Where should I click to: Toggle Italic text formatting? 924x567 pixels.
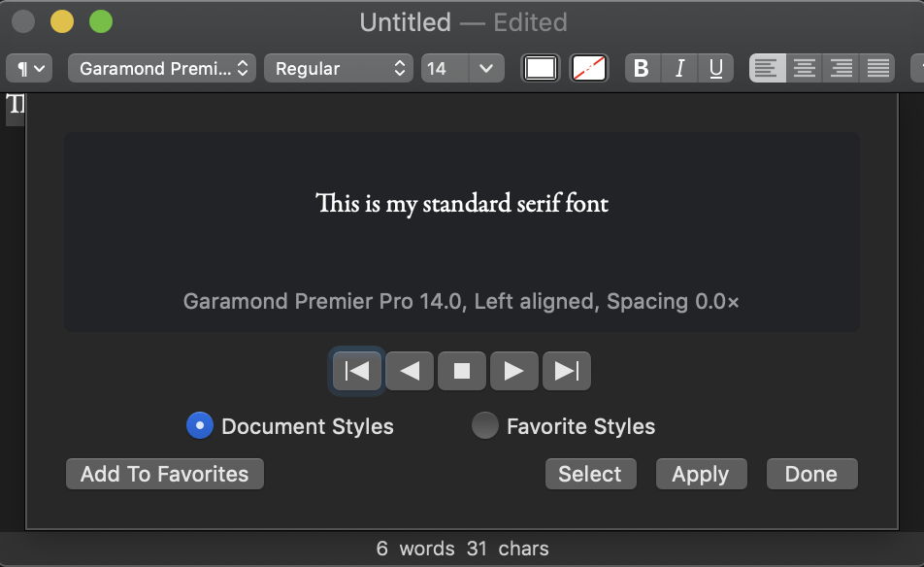pos(679,68)
